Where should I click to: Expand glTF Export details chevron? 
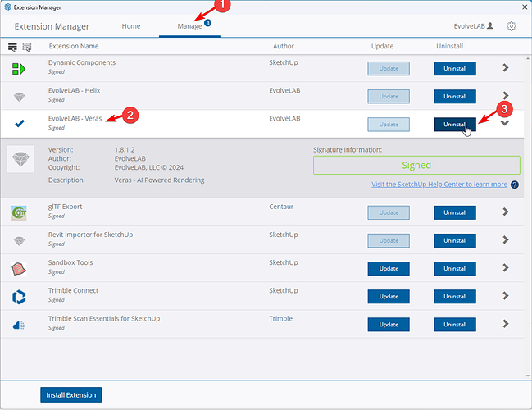(505, 212)
